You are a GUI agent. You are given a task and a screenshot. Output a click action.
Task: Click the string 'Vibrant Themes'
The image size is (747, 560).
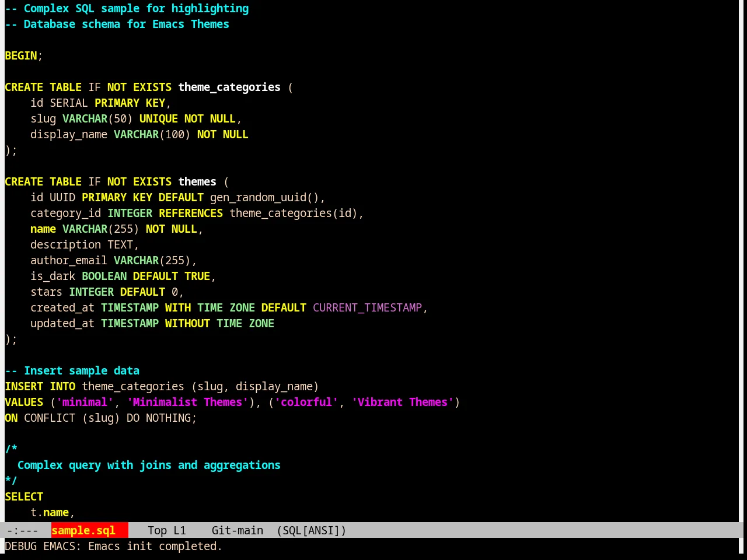pyautogui.click(x=403, y=402)
